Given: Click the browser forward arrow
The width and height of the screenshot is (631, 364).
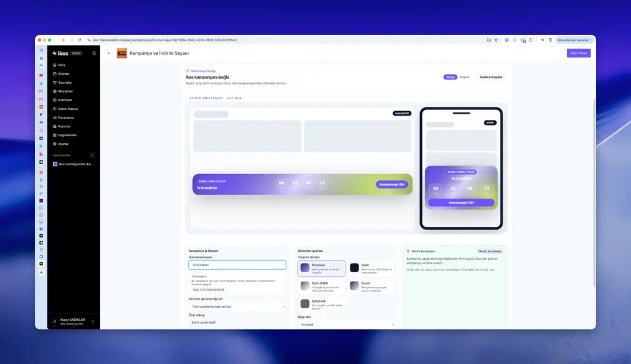Looking at the screenshot, I should point(72,40).
